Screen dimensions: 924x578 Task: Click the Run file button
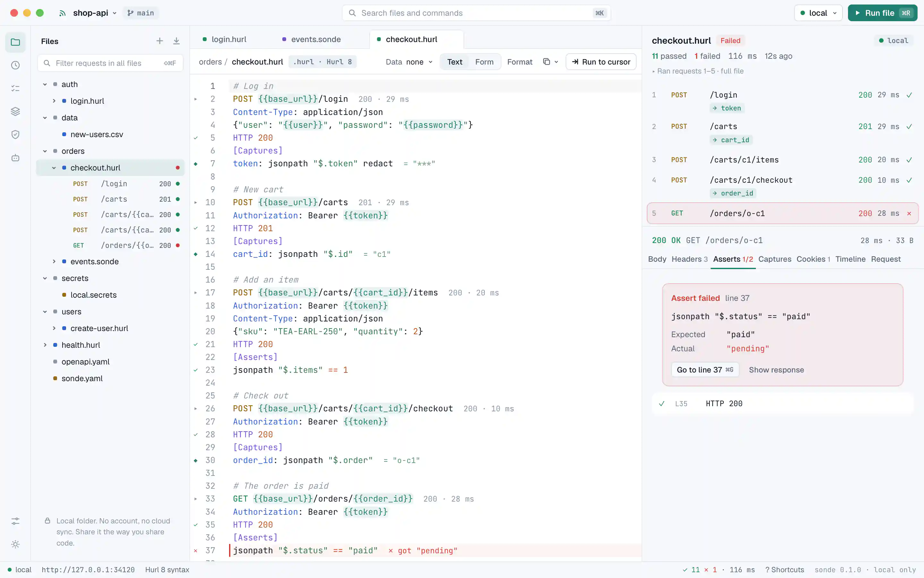point(882,13)
